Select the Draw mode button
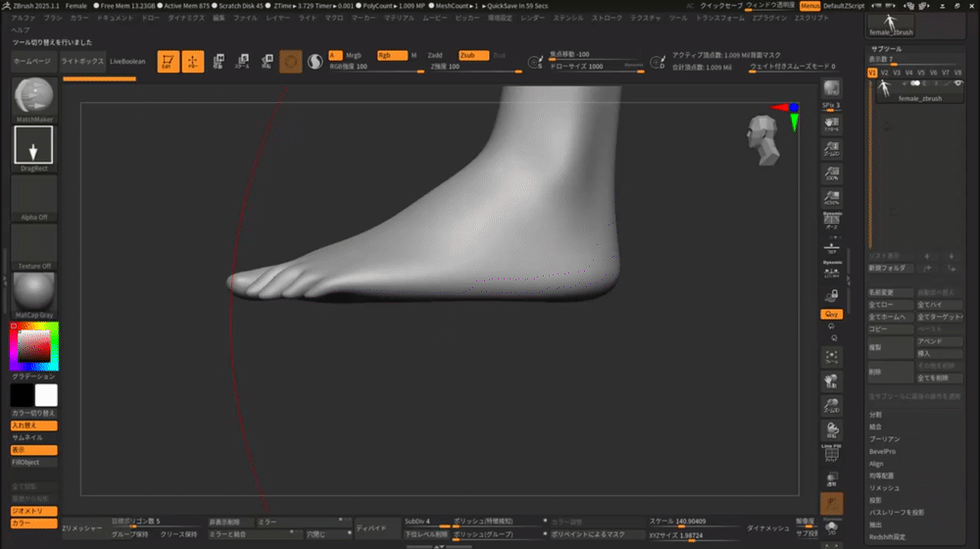The height and width of the screenshot is (549, 980). (192, 62)
